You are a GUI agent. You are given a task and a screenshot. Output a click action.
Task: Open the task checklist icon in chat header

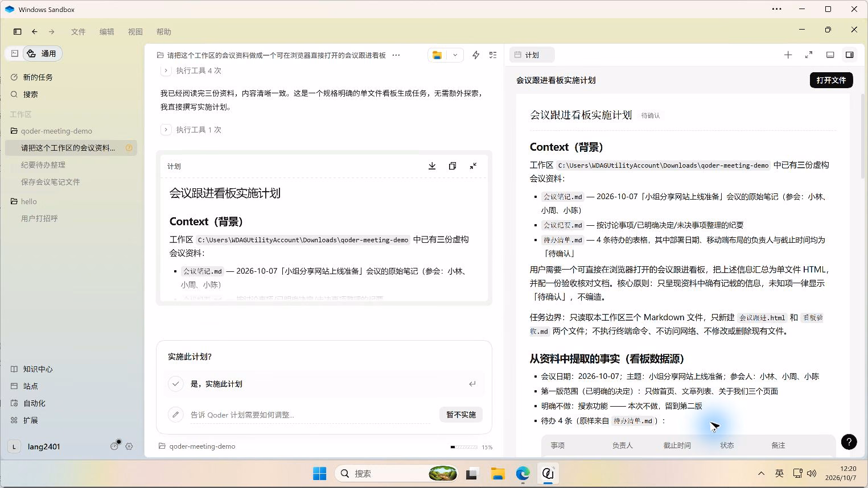[493, 55]
